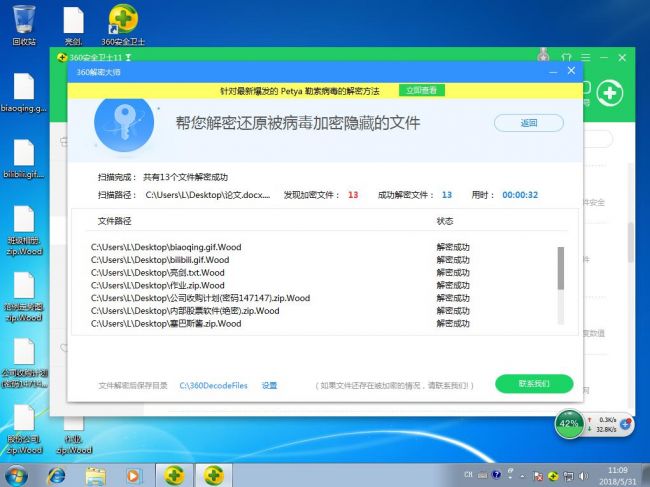Click the 设置 link for save directory
650x487 pixels.
point(269,385)
